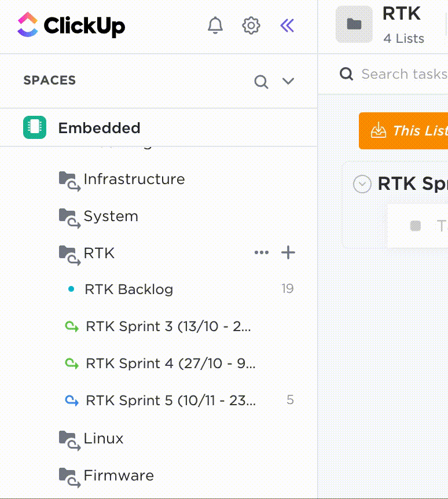Click the search icon beside Search tasks
This screenshot has width=448, height=499.
point(346,74)
